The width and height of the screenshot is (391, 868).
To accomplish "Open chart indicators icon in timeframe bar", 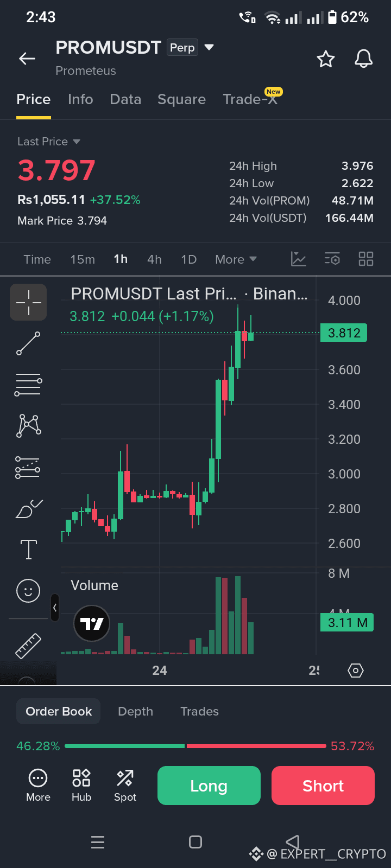I will click(299, 259).
